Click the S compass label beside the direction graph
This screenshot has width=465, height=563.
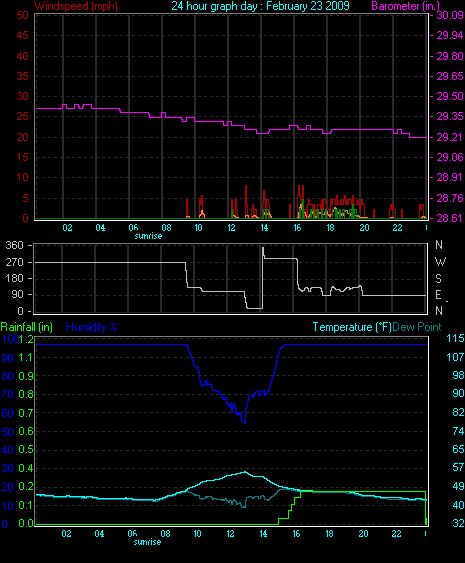[x=438, y=279]
